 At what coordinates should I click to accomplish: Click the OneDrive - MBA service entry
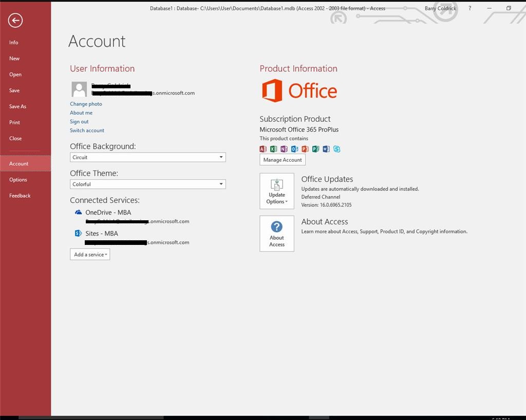click(108, 212)
